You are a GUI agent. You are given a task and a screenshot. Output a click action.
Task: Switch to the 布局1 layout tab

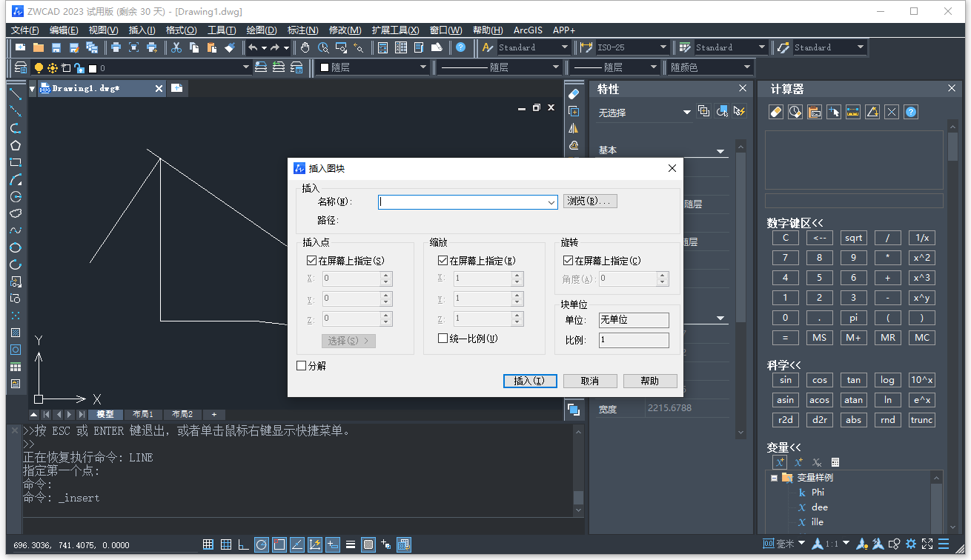[142, 414]
